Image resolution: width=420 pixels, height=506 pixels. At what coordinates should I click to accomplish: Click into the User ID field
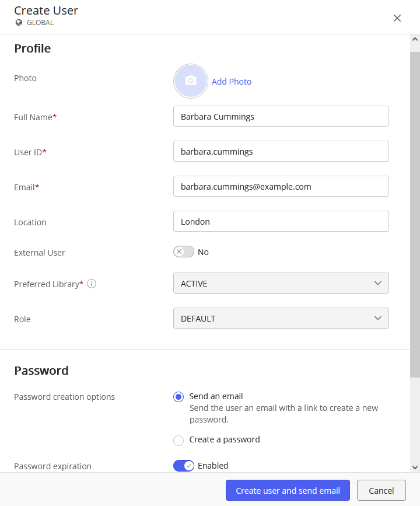pyautogui.click(x=281, y=152)
